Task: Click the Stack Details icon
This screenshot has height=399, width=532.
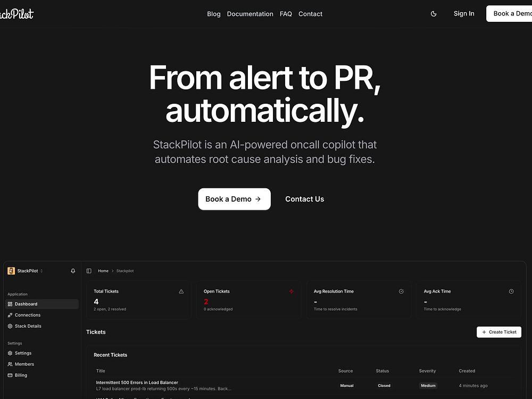Action: 10,326
